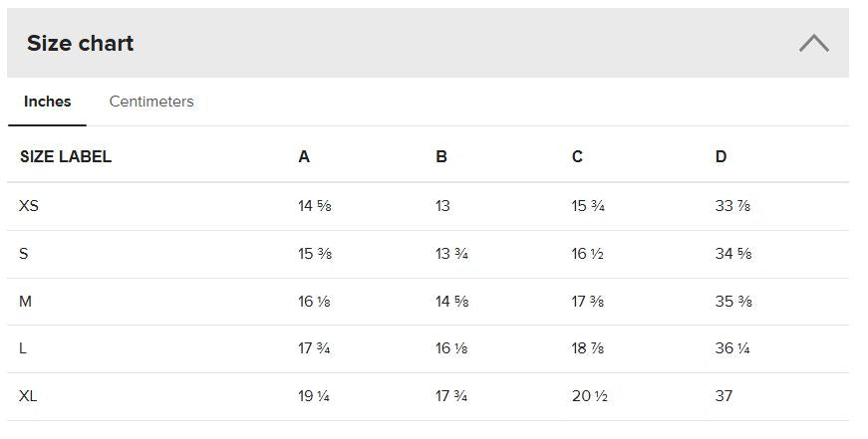Viewport: 868px width, 439px height.
Task: Click column header B
Action: 441,156
